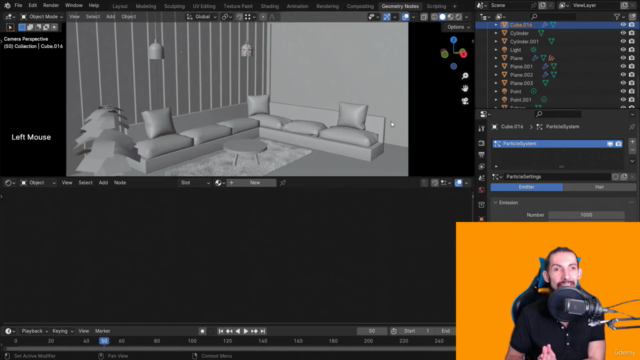Add a new particle system slot
This screenshot has width=640, height=360.
pos(632,142)
